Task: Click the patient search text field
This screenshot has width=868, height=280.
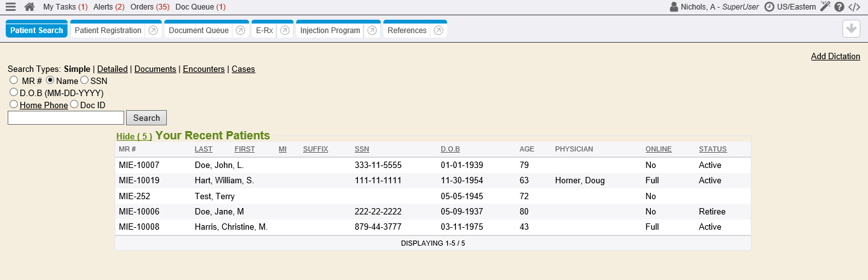Action: tap(66, 118)
